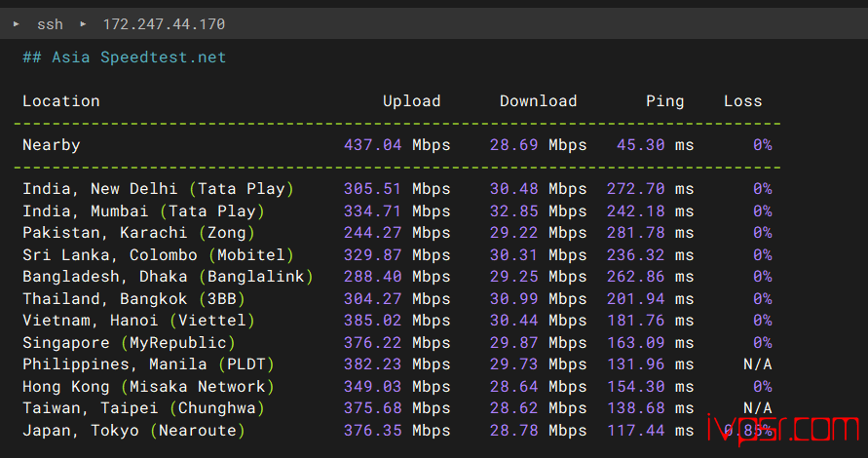Viewport: 868px width, 458px height.
Task: Click the 28.69 download value
Action: click(513, 145)
